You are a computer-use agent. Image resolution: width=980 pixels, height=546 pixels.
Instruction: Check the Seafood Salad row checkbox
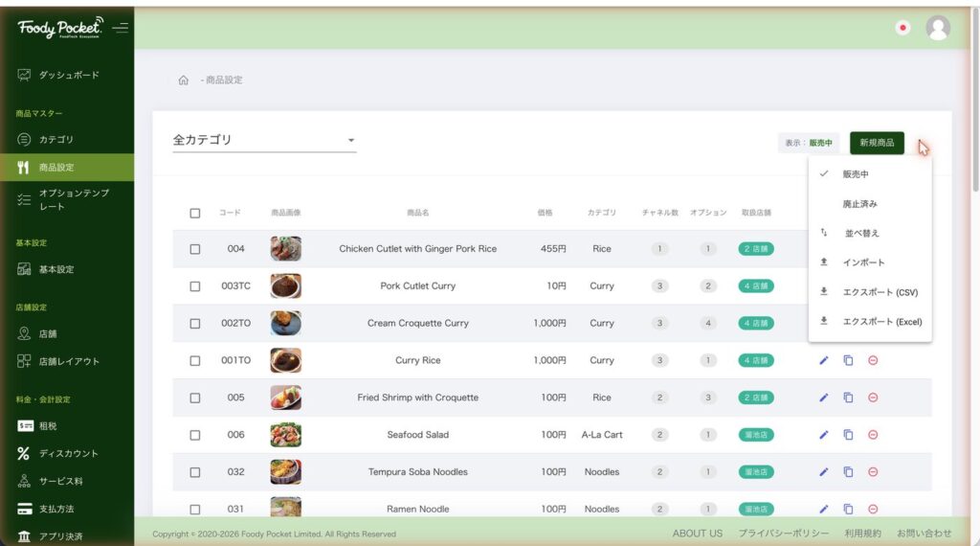tap(195, 435)
